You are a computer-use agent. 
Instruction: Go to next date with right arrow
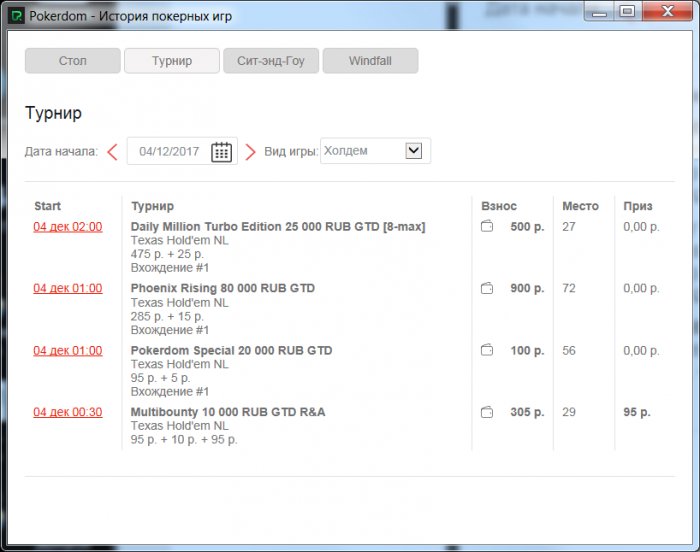pos(250,152)
